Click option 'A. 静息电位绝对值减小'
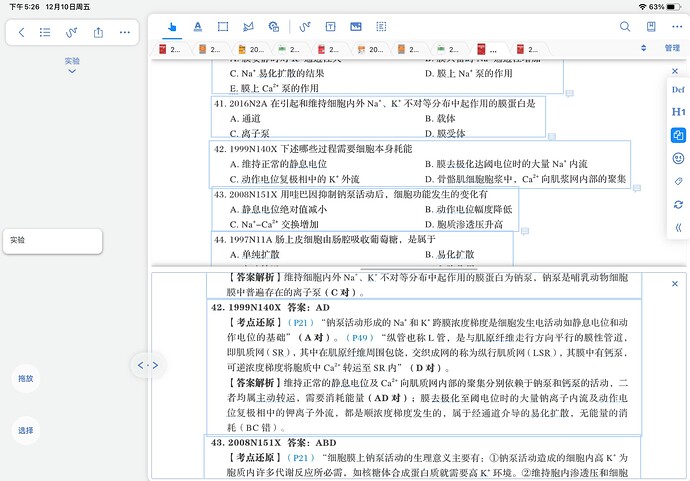This screenshot has height=481, width=690. [x=278, y=209]
